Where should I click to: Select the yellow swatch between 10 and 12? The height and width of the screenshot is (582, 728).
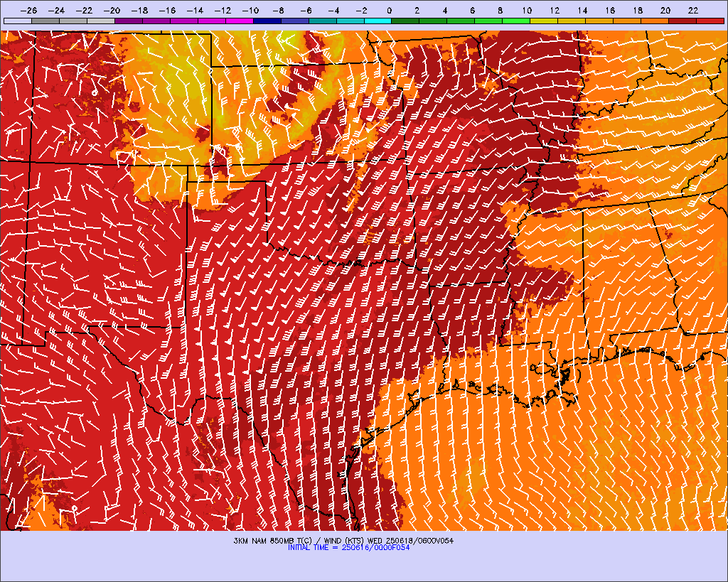[544, 21]
